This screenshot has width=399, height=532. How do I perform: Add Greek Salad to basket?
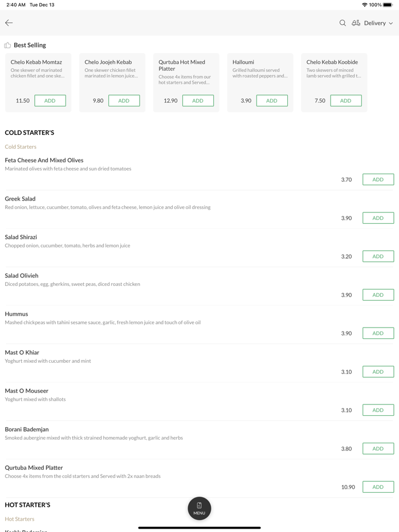[378, 218]
